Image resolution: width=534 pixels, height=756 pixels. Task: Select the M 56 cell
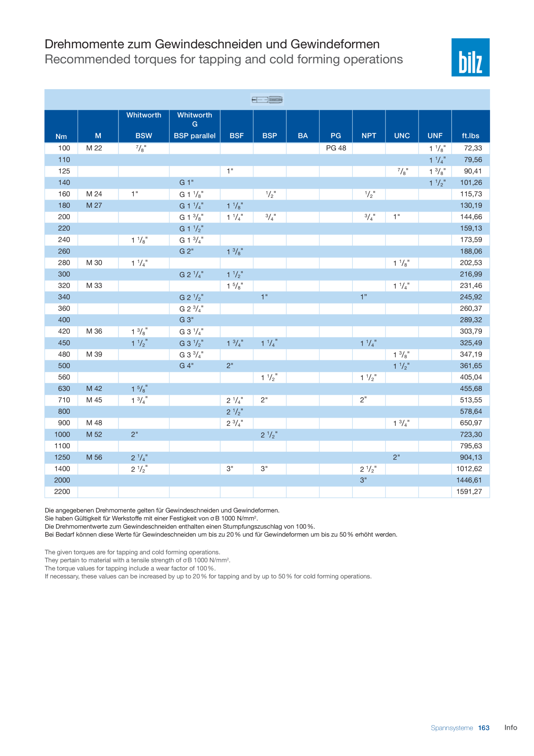click(94, 457)
